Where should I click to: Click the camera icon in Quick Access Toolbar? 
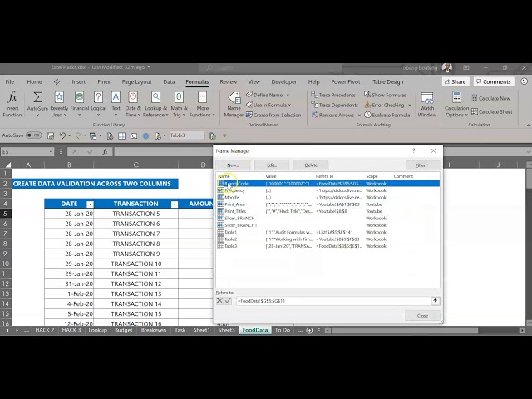pos(134,135)
